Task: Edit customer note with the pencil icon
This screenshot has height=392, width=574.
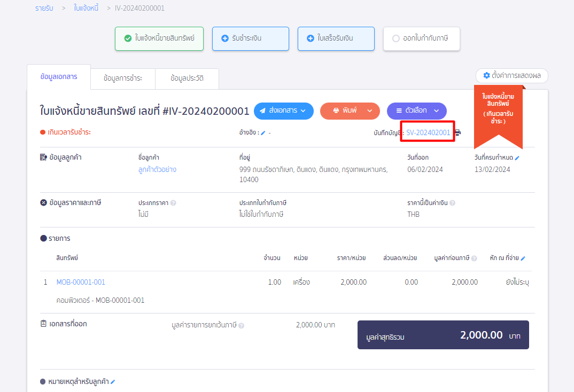Action: (x=113, y=382)
